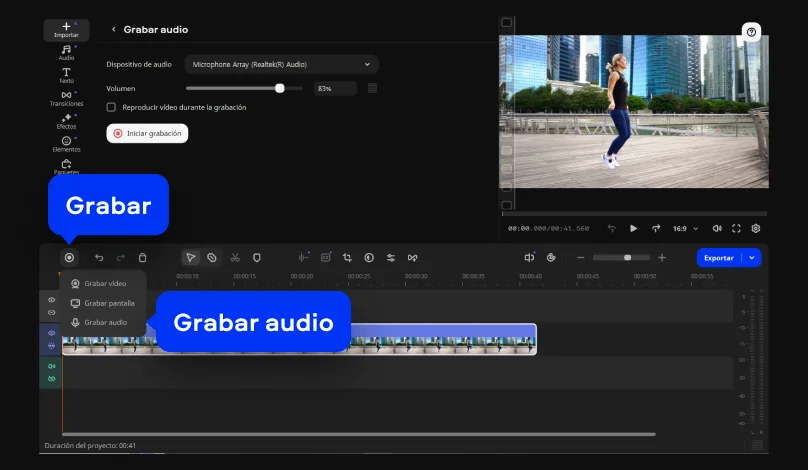808x470 pixels.
Task: Open the Efectos panel in sidebar
Action: point(66,121)
